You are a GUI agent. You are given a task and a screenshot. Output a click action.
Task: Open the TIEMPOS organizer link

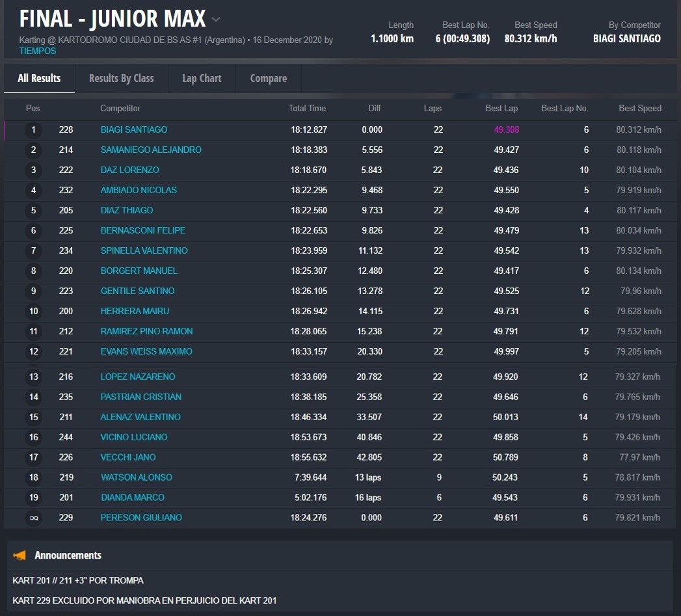tap(38, 51)
